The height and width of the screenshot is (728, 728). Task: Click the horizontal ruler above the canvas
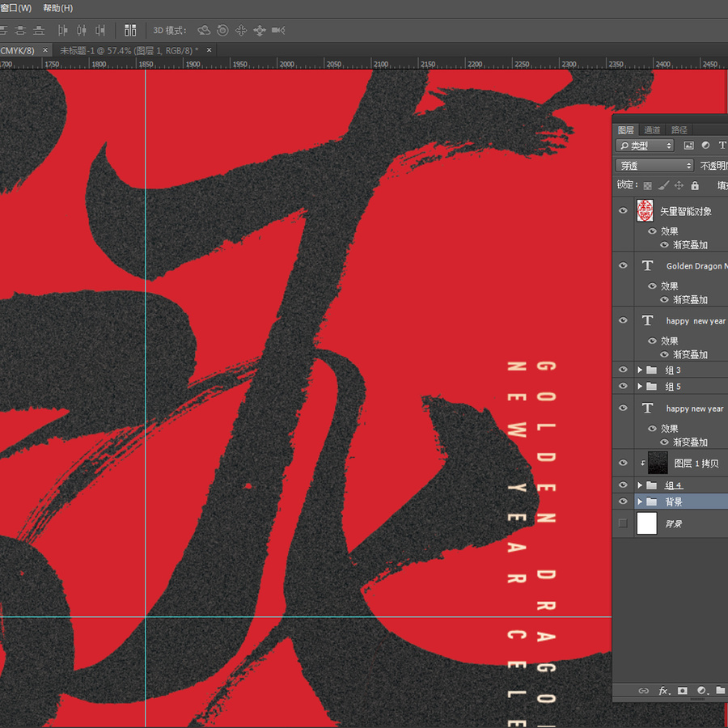click(364, 64)
